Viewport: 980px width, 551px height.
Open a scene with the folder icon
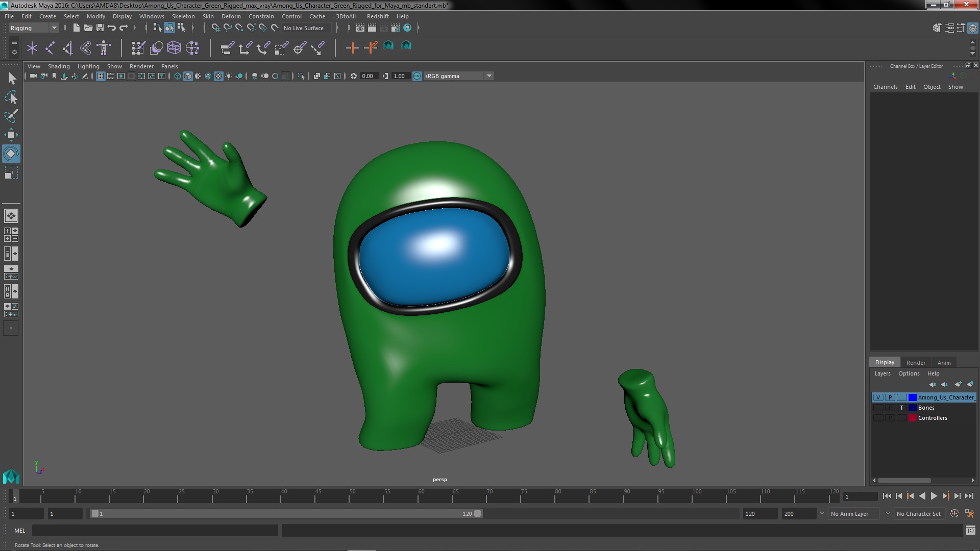click(88, 28)
